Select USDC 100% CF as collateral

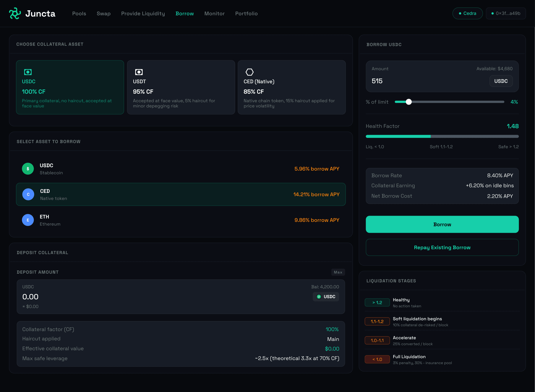70,87
